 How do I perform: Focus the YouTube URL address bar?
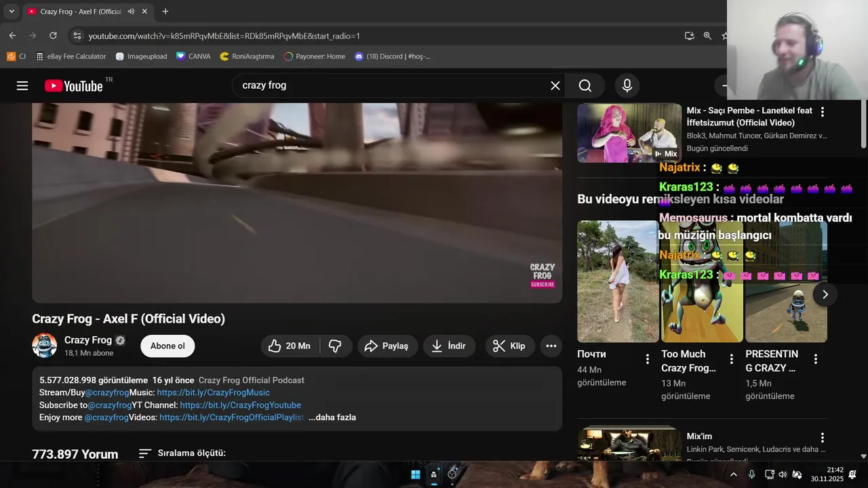tap(380, 35)
